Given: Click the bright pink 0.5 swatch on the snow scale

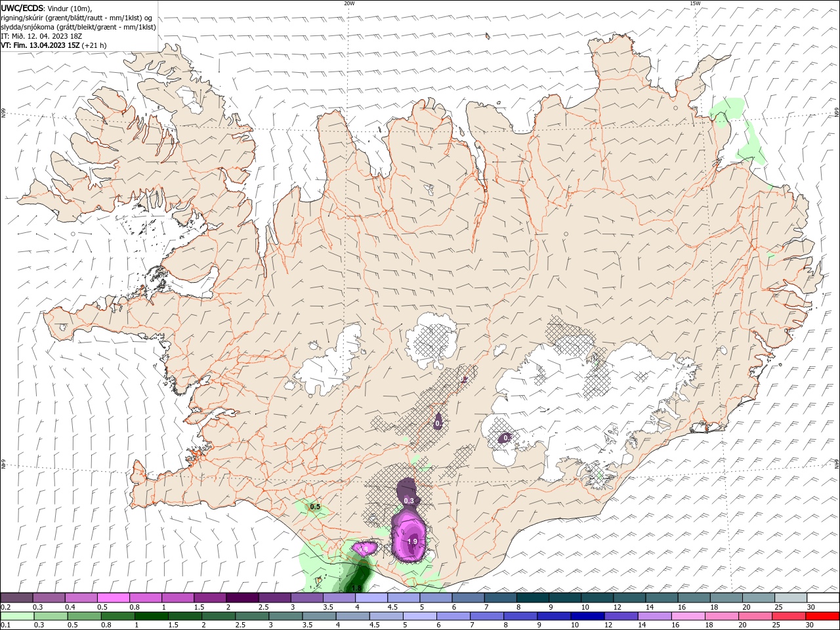Looking at the screenshot, I should pyautogui.click(x=113, y=598).
